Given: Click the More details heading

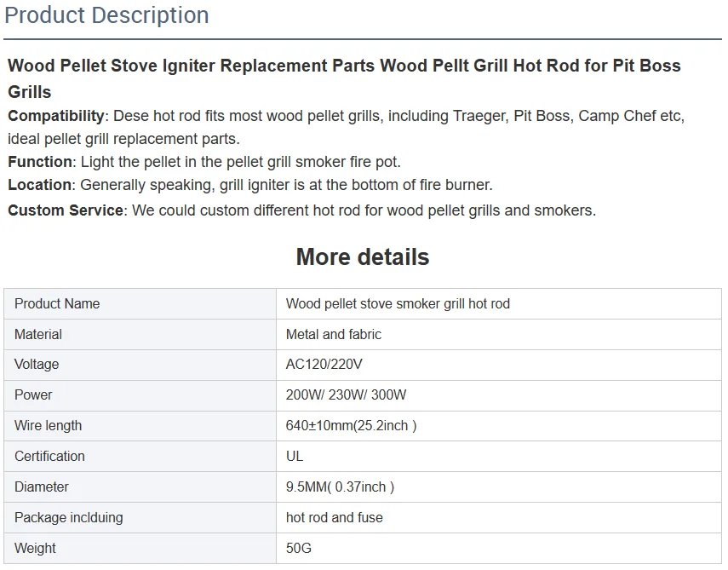Looking at the screenshot, I should pos(363,257).
